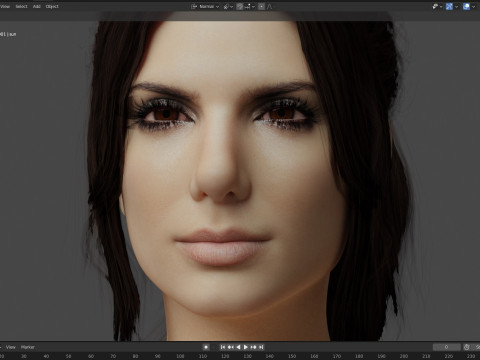Jump to the end frame
This screenshot has height=360, width=480.
coord(261,347)
